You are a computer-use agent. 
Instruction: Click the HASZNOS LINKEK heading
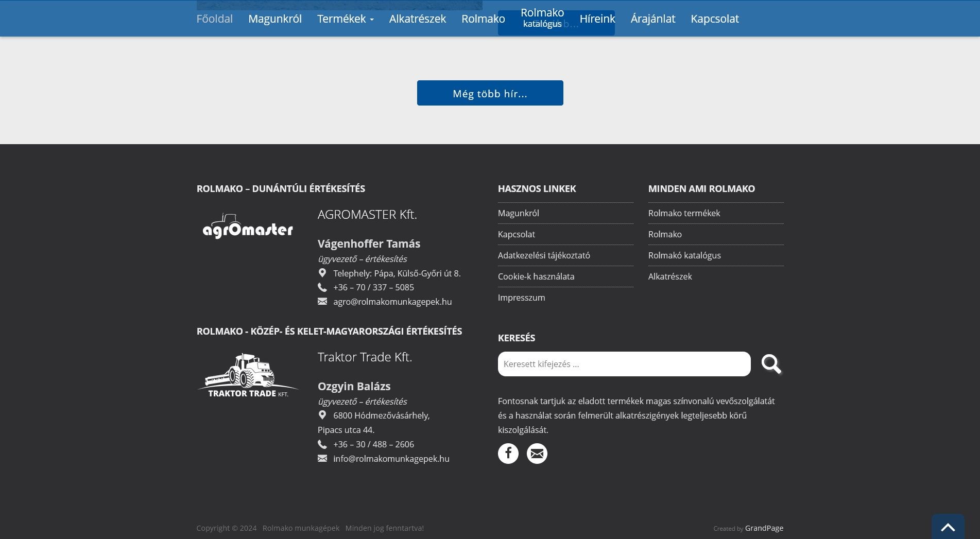[537, 188]
